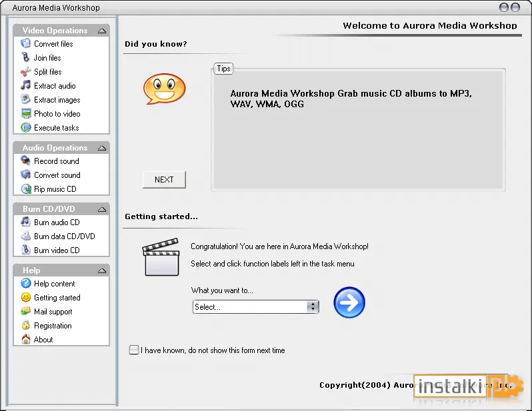
Task: Click the Burn data CD/DVD icon
Action: tap(25, 236)
